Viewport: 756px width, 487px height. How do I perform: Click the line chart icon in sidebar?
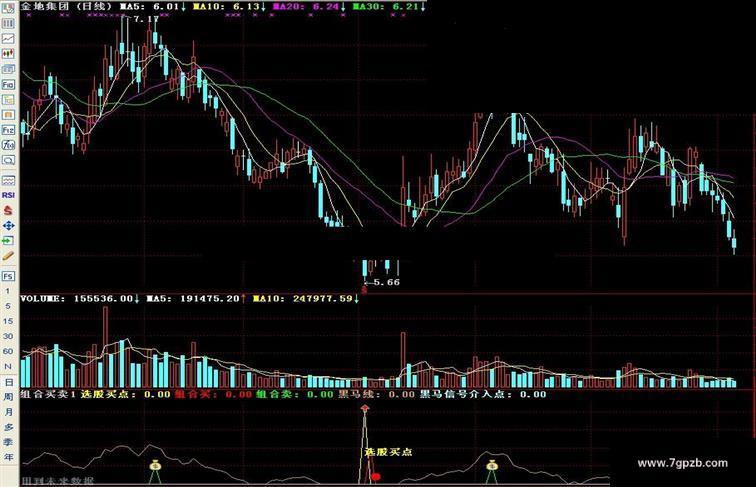coord(8,39)
